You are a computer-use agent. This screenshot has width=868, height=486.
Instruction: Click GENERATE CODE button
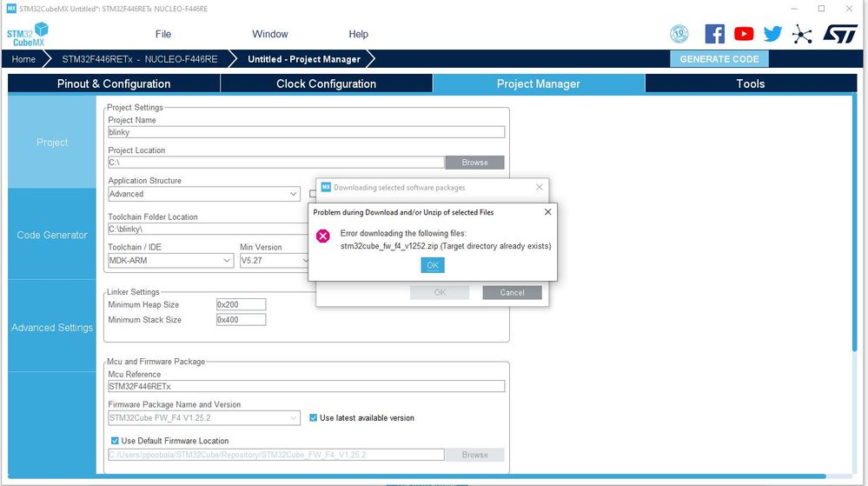click(719, 59)
